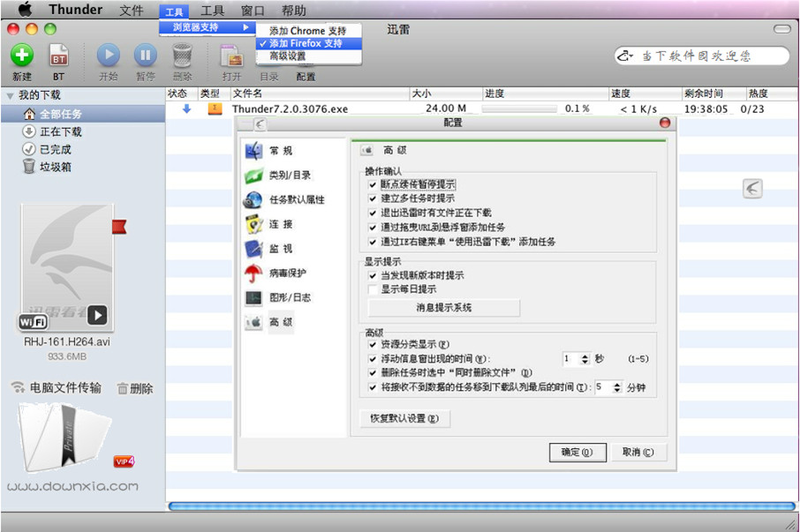Click the search field bird icon
800x532 pixels.
[625, 56]
